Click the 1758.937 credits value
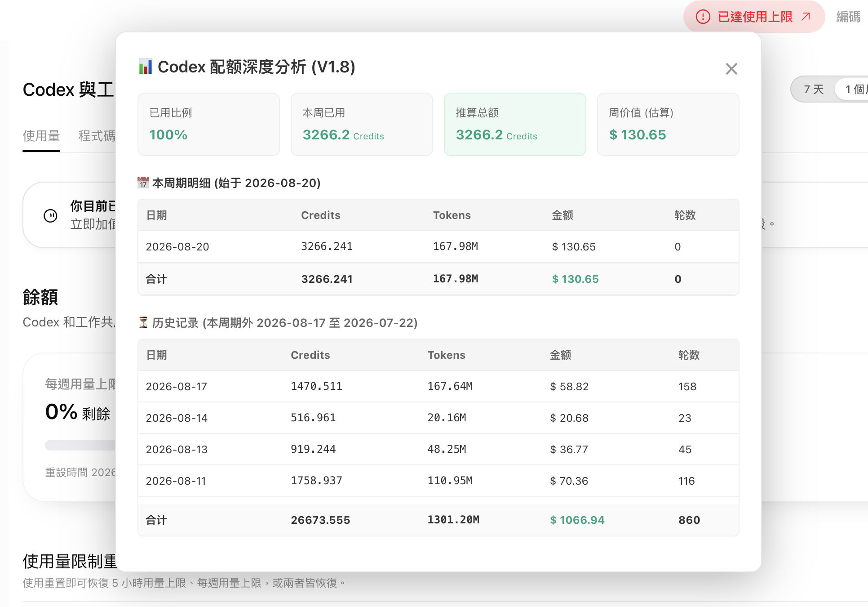 [x=316, y=481]
